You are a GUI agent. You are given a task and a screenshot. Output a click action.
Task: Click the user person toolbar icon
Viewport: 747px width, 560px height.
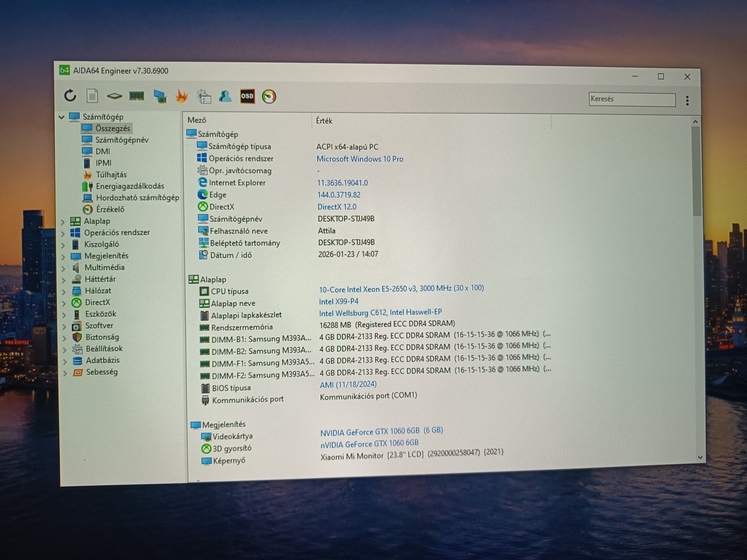tap(225, 96)
